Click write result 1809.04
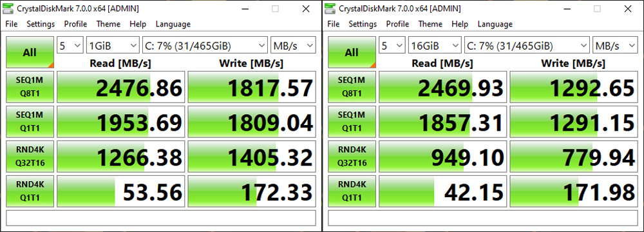The image size is (644, 232). click(x=252, y=122)
